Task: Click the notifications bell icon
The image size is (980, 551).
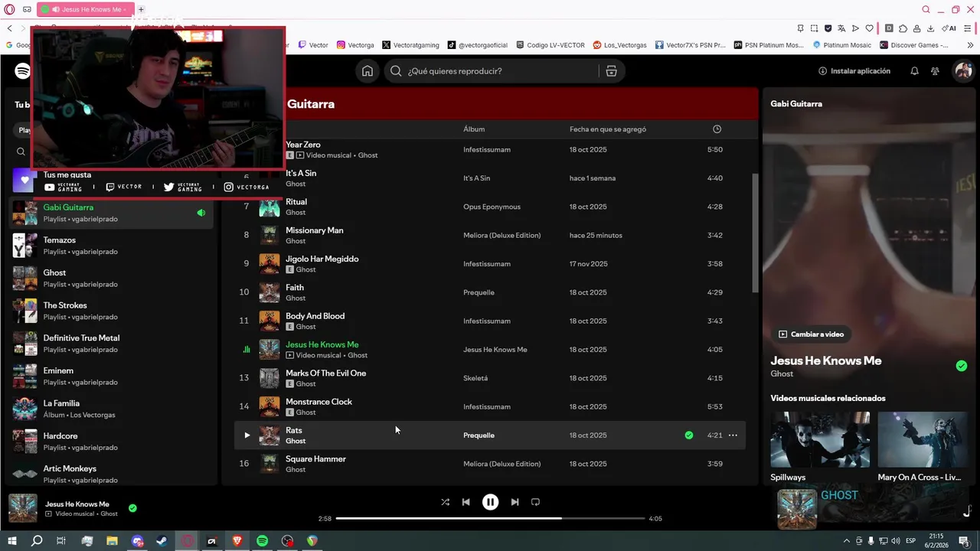Action: tap(914, 71)
